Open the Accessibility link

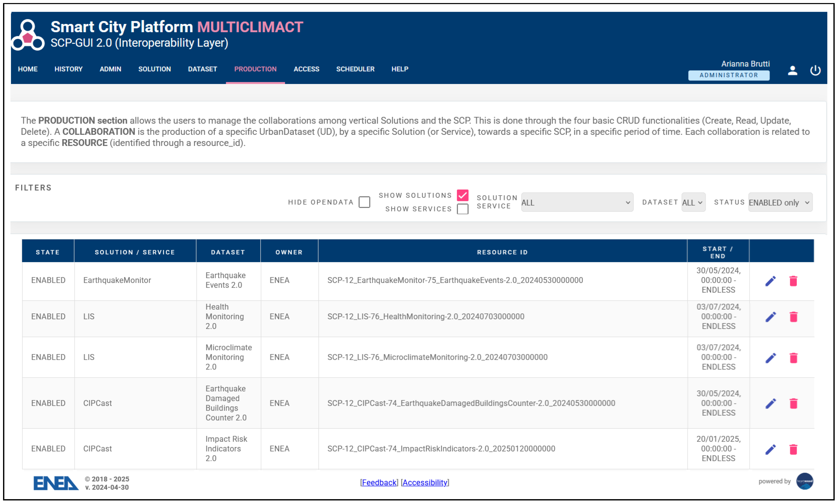[x=425, y=482]
